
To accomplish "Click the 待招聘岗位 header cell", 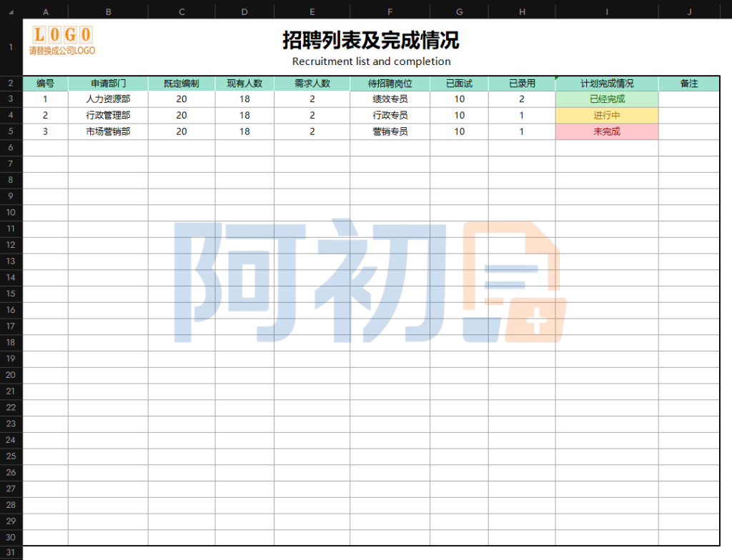I will 390,84.
